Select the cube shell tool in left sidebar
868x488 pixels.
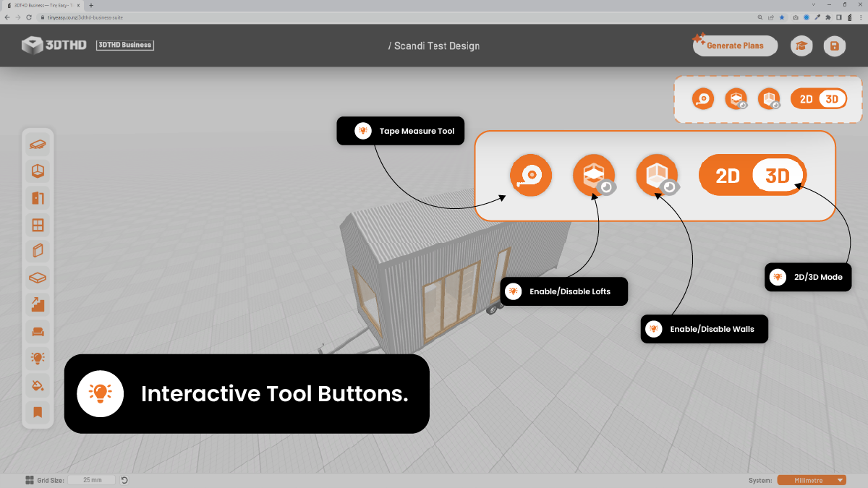[x=38, y=171]
